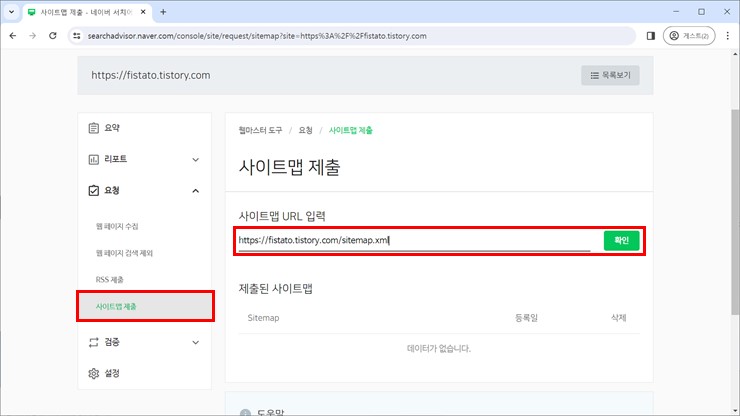Click 요청 breadcrumb link
The image size is (740, 416).
pos(305,130)
